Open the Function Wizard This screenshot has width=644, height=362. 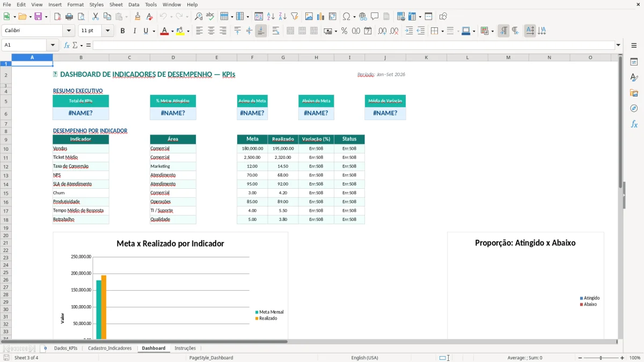click(x=67, y=45)
